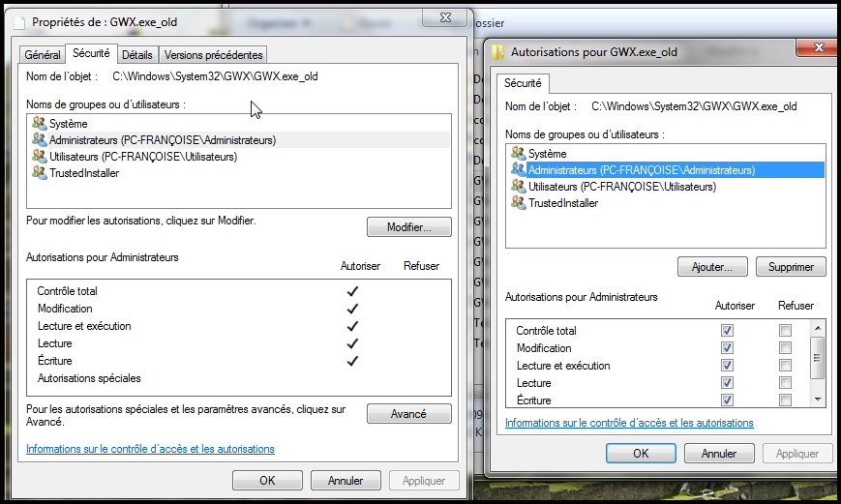This screenshot has width=841, height=504.
Task: Click the permissions list scrollbar thumb
Action: coord(818,358)
